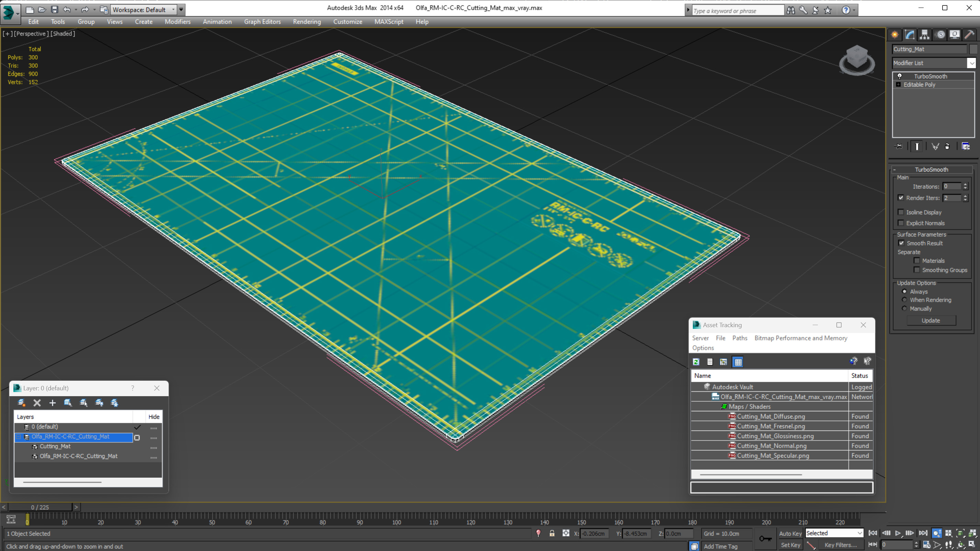Click the Redo arrow icon
The width and height of the screenshot is (980, 551).
click(x=85, y=10)
